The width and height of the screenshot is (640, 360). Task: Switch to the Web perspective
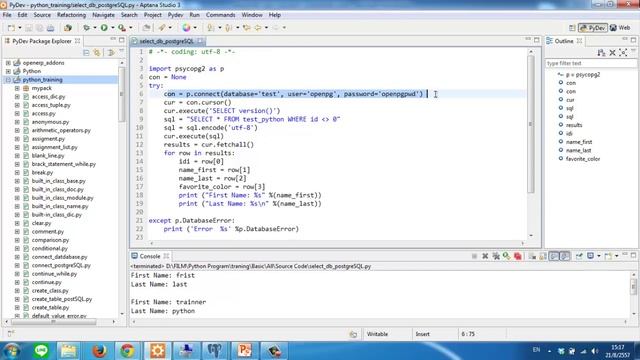tap(620, 28)
